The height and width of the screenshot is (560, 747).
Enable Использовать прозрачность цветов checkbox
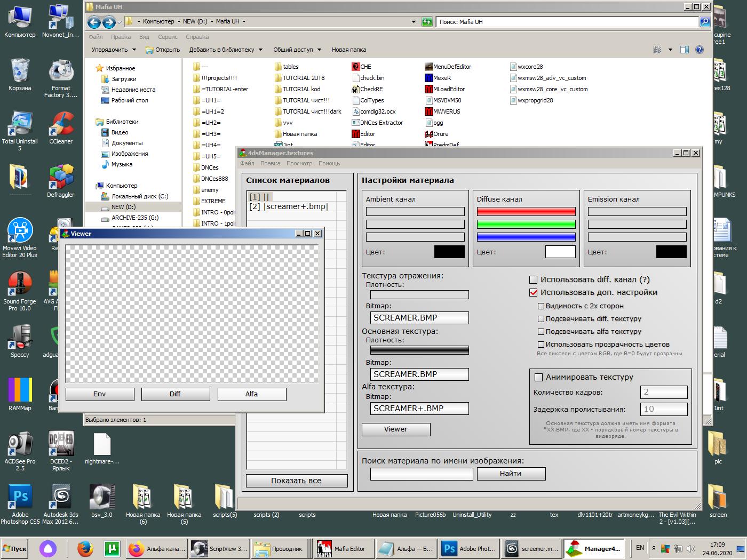click(541, 345)
